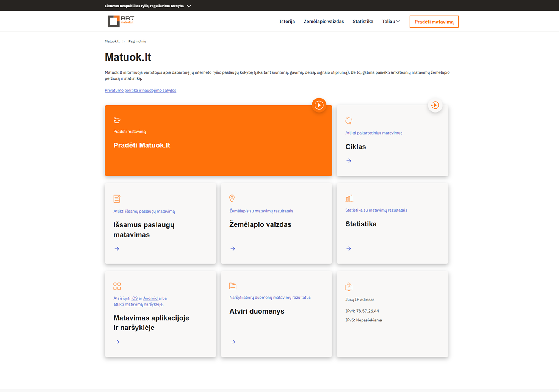This screenshot has height=392, width=559.
Task: Open Istorija in the navigation
Action: (x=287, y=22)
